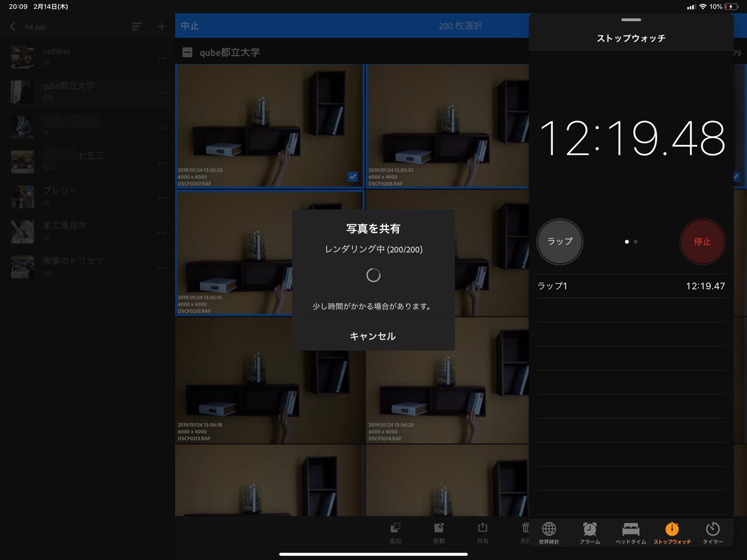This screenshot has height=560, width=747.
Task: Click the plus icon to add album
Action: (x=161, y=26)
